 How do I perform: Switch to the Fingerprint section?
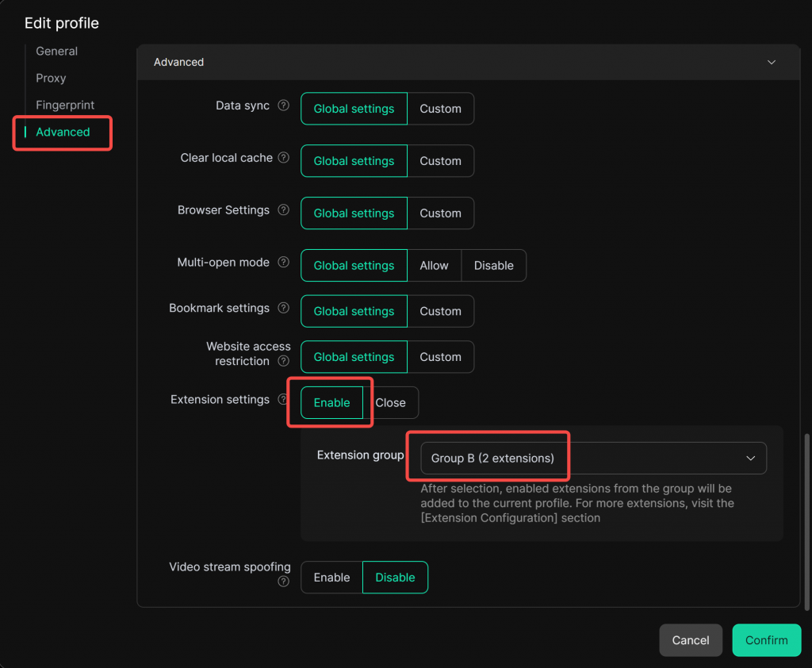(x=65, y=105)
